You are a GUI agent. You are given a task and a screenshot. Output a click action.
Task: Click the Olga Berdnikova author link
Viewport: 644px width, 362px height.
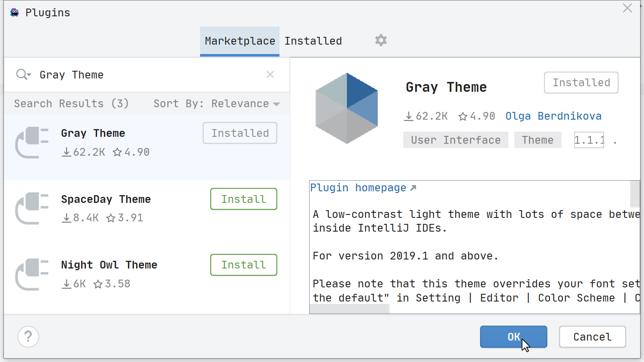coord(553,116)
